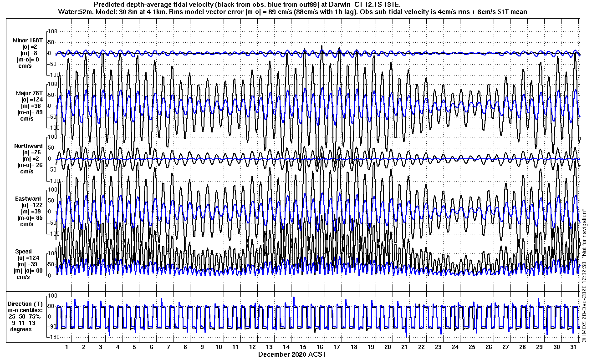Viewport: 592px width, 364px height.
Task: Click the '25 50 75%' centile header
Action: pyautogui.click(x=26, y=316)
